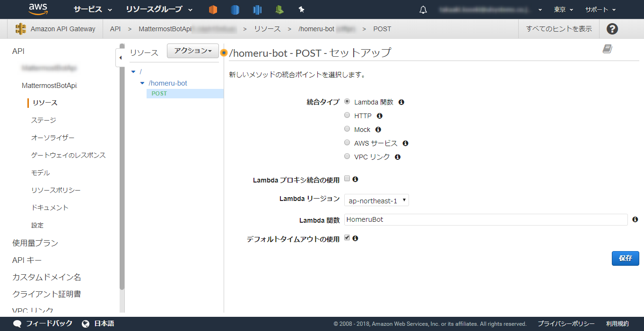This screenshot has width=644, height=331.
Task: Open the first orange service shortcut icon
Action: [x=212, y=9]
